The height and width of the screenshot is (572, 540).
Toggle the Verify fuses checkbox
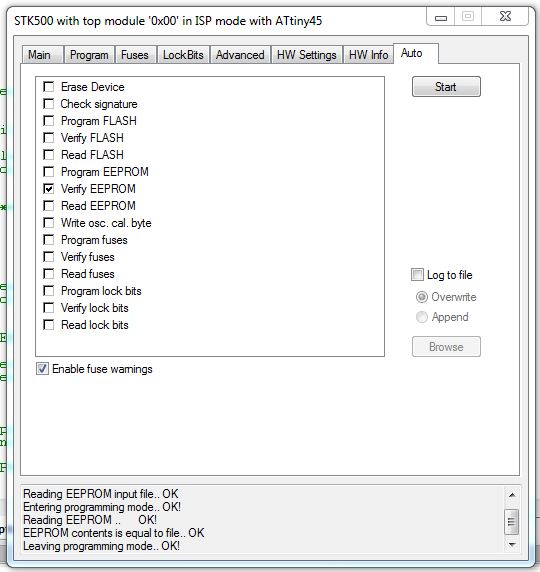49,257
